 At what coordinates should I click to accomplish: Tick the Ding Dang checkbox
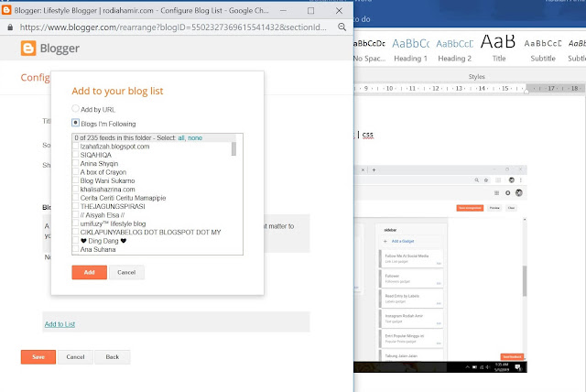(75, 241)
